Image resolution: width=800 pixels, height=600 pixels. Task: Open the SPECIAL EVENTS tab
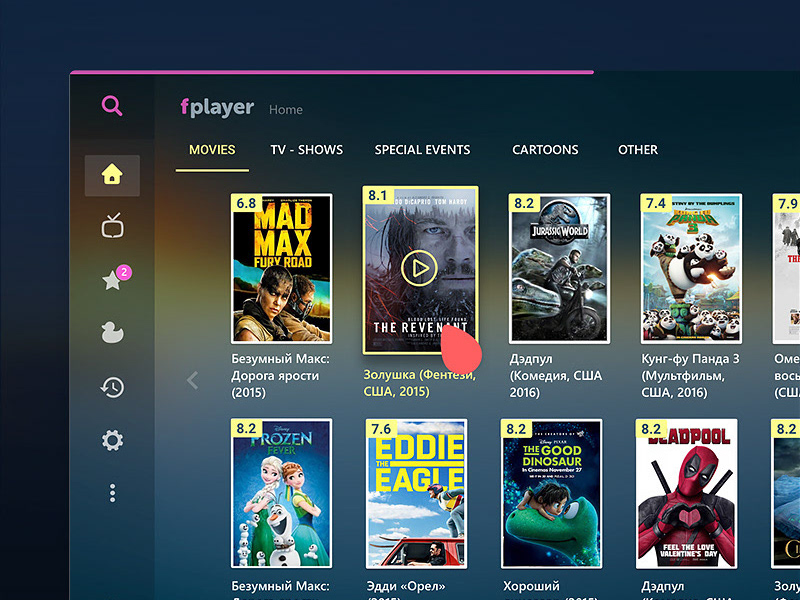(422, 149)
